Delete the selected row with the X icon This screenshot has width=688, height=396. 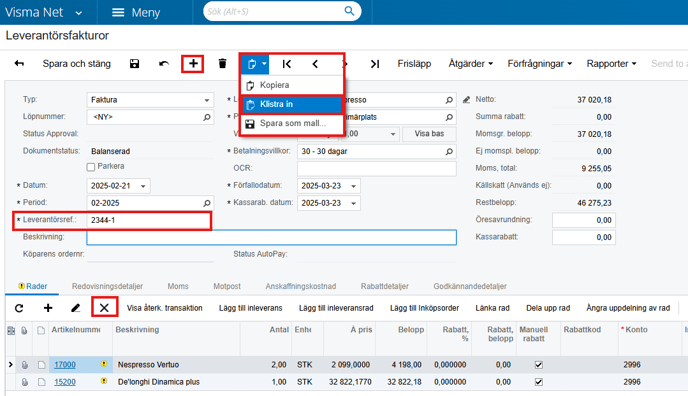pos(104,308)
